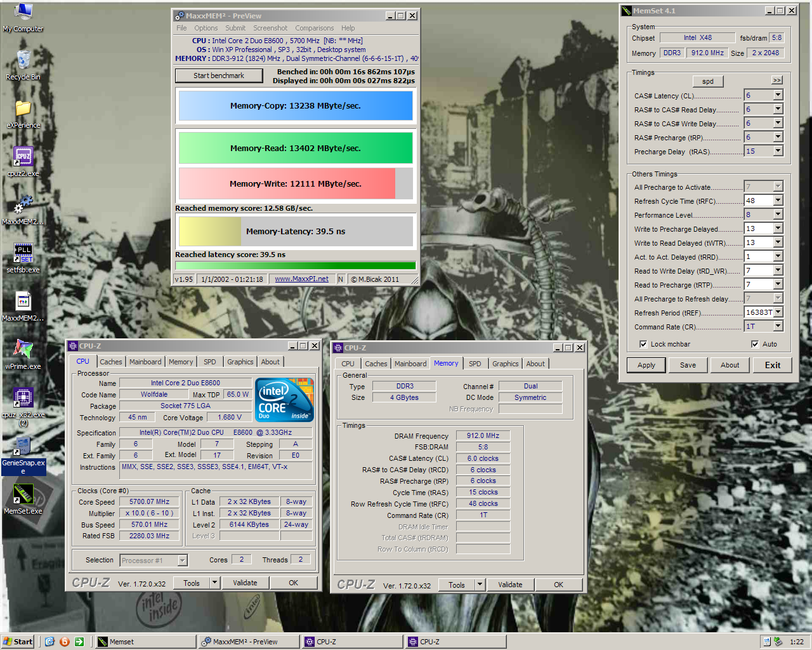Switch to MaxxMEM² - PreView in taskbar
812x650 pixels.
pyautogui.click(x=249, y=642)
